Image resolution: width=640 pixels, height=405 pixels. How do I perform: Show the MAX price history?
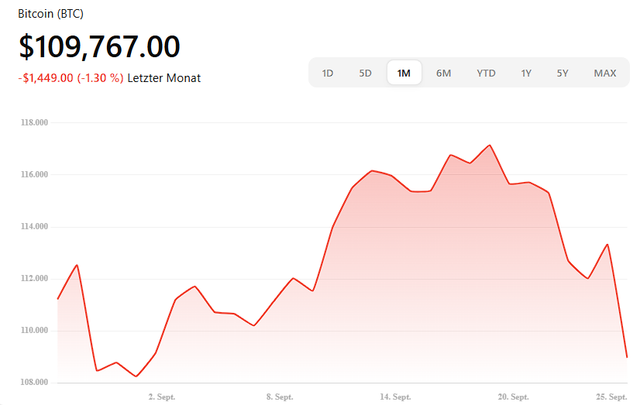(604, 73)
